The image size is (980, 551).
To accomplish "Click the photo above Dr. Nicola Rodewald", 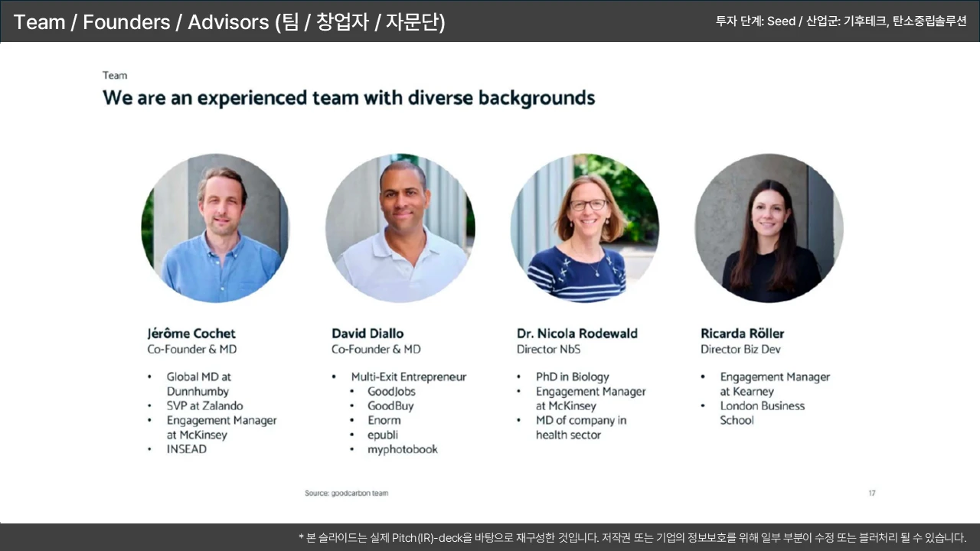I will click(585, 228).
